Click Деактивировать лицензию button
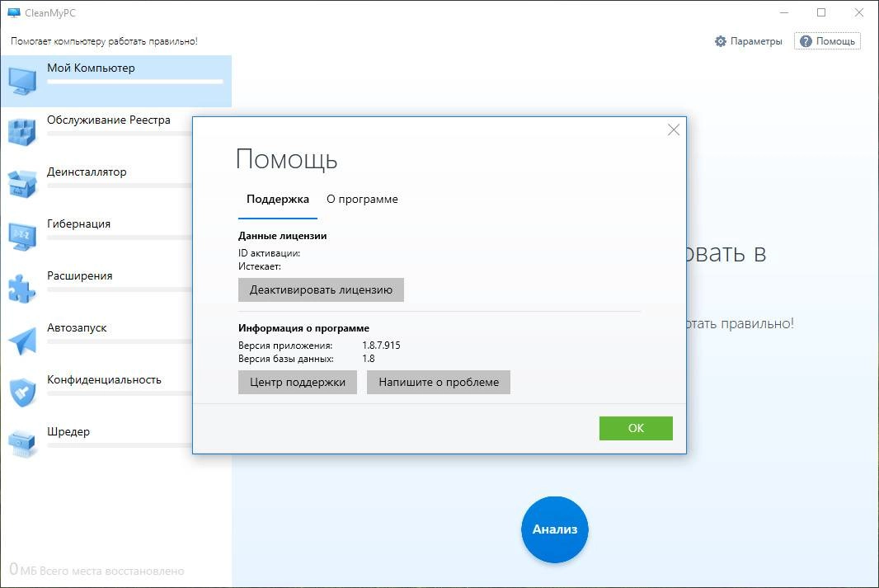 click(321, 289)
